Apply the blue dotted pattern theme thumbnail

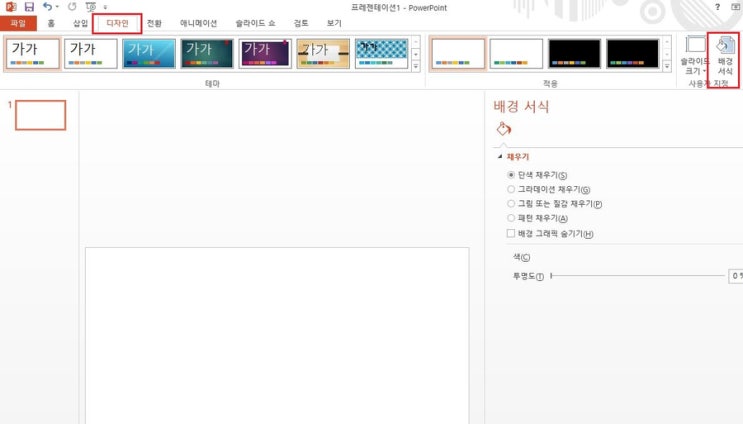[381, 54]
